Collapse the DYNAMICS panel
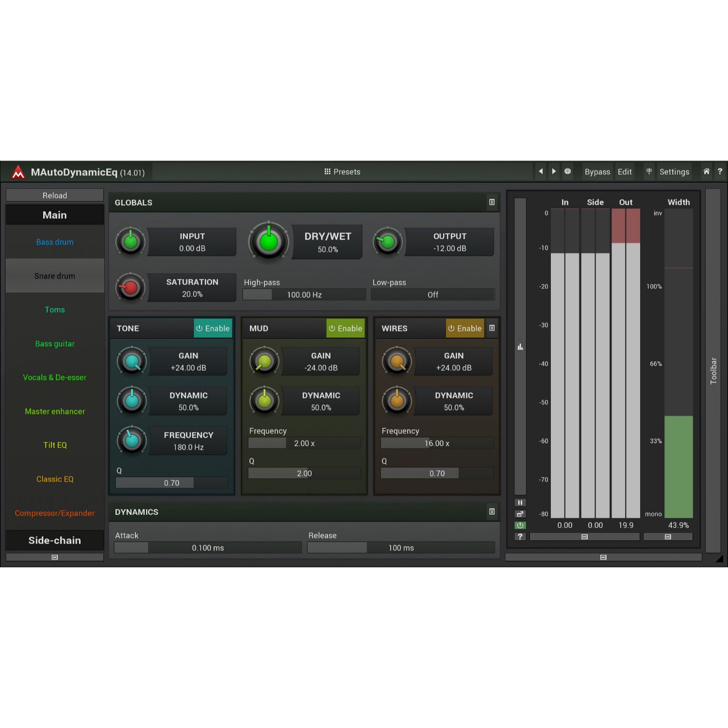The image size is (728, 728). [492, 512]
